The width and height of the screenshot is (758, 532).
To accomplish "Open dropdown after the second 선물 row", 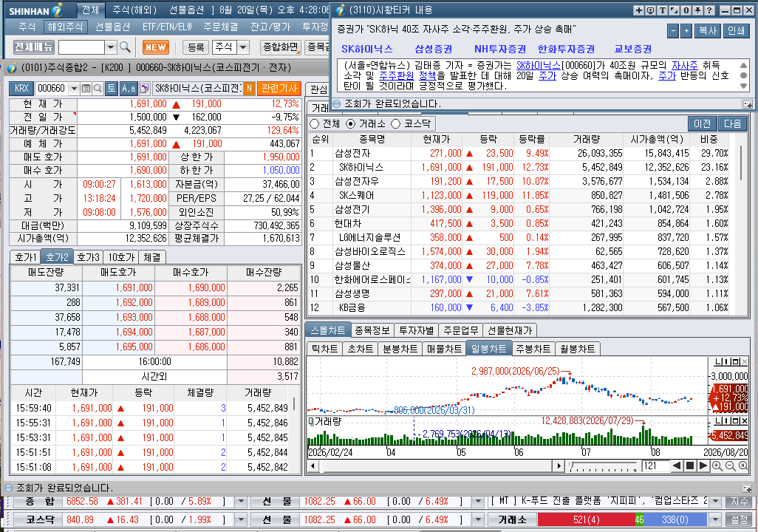I will tap(478, 520).
